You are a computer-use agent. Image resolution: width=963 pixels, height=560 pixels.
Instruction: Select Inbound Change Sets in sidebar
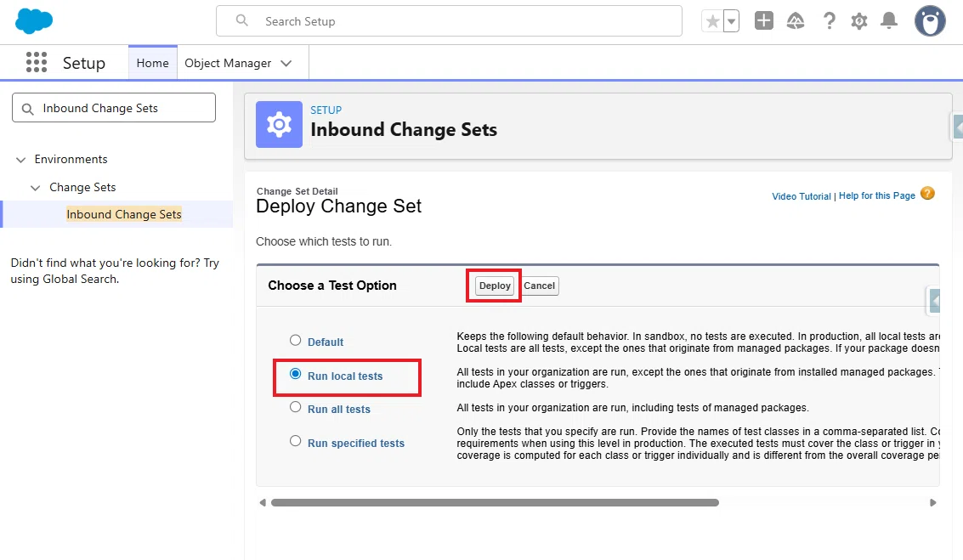point(124,214)
